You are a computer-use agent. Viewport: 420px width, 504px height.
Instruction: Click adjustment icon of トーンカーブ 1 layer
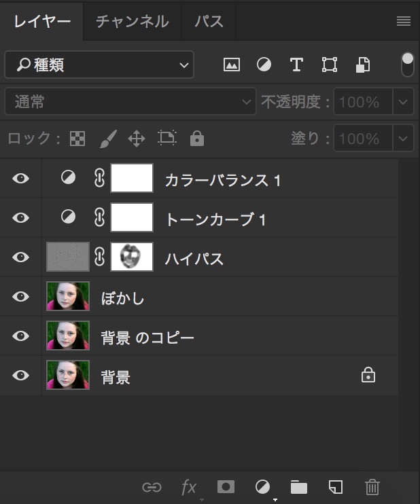tap(68, 217)
